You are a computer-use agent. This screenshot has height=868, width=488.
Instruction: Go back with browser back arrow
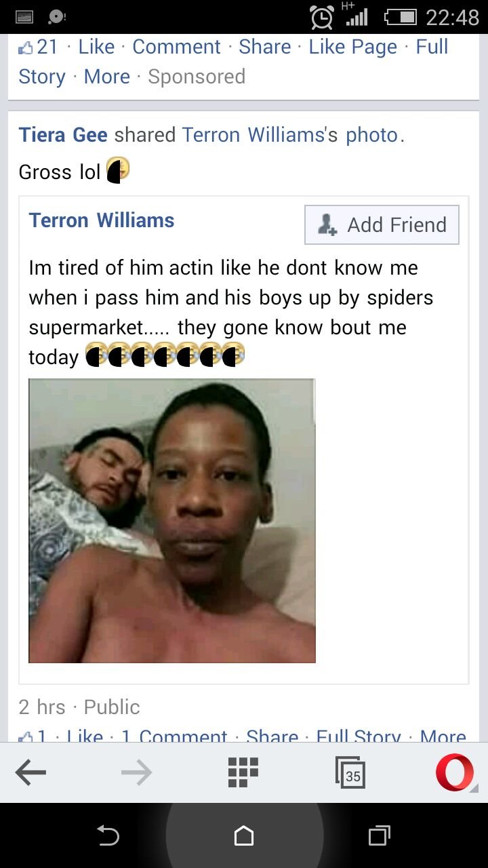coord(30,772)
